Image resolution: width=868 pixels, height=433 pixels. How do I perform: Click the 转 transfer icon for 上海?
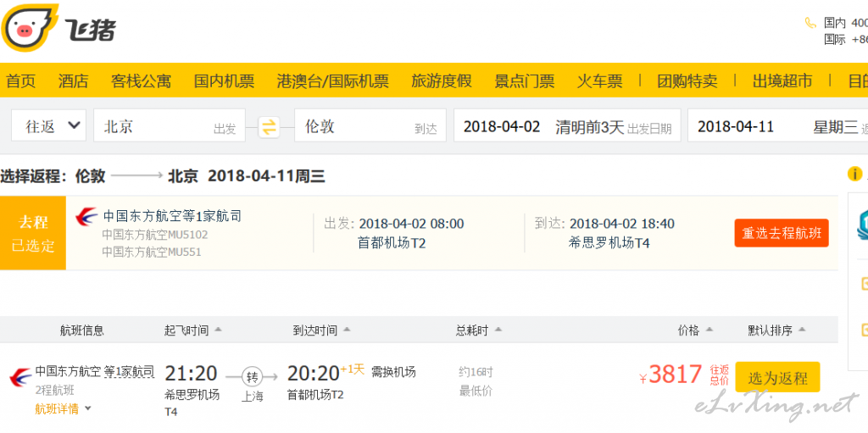click(253, 378)
